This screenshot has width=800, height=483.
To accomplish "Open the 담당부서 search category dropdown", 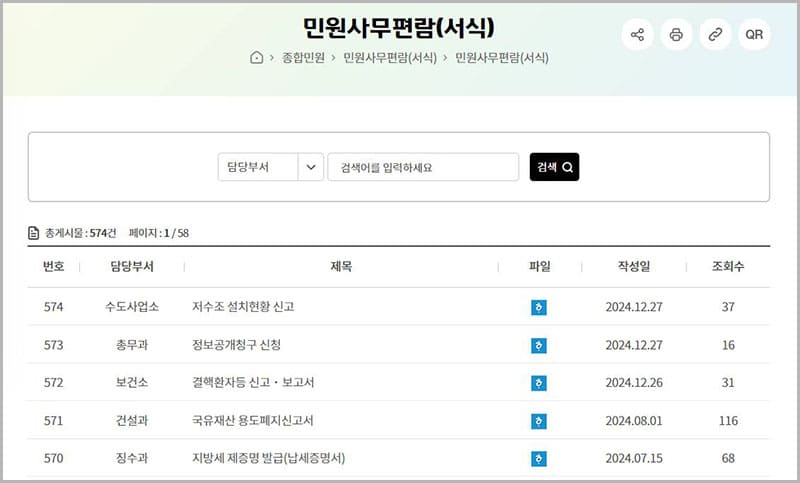I will (258, 167).
